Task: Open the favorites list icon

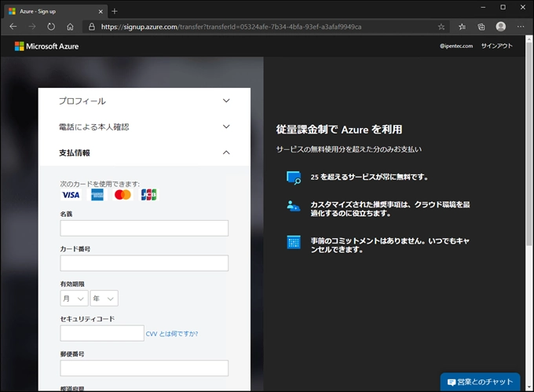Action: [462, 27]
